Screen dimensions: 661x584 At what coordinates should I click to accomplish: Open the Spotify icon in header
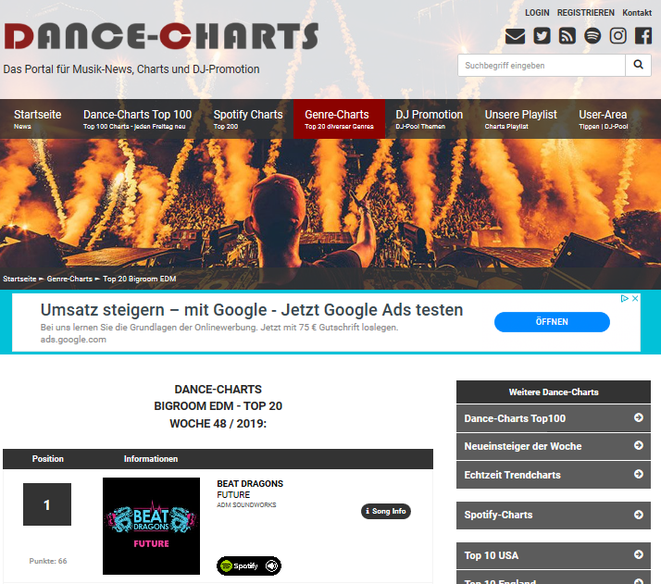[x=592, y=36]
